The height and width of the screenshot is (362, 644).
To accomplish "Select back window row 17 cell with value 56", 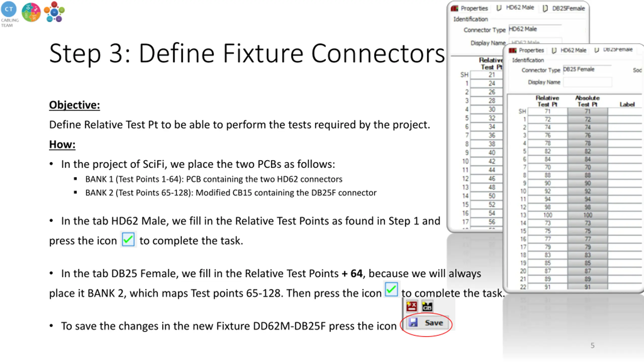I will click(x=487, y=222).
